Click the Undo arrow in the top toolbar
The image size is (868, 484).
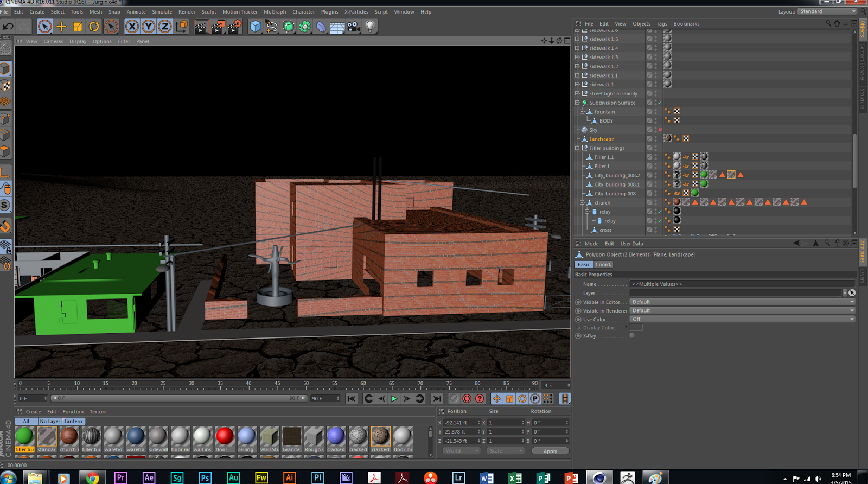(8, 26)
